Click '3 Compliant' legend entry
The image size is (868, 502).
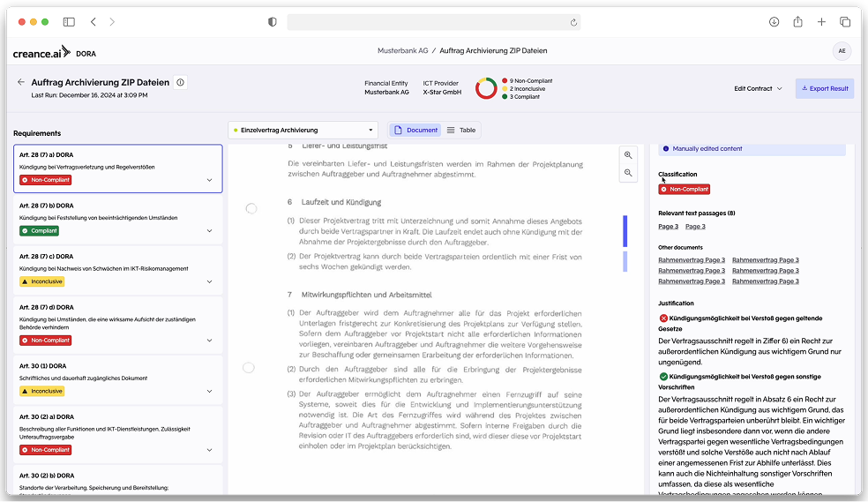(x=521, y=96)
